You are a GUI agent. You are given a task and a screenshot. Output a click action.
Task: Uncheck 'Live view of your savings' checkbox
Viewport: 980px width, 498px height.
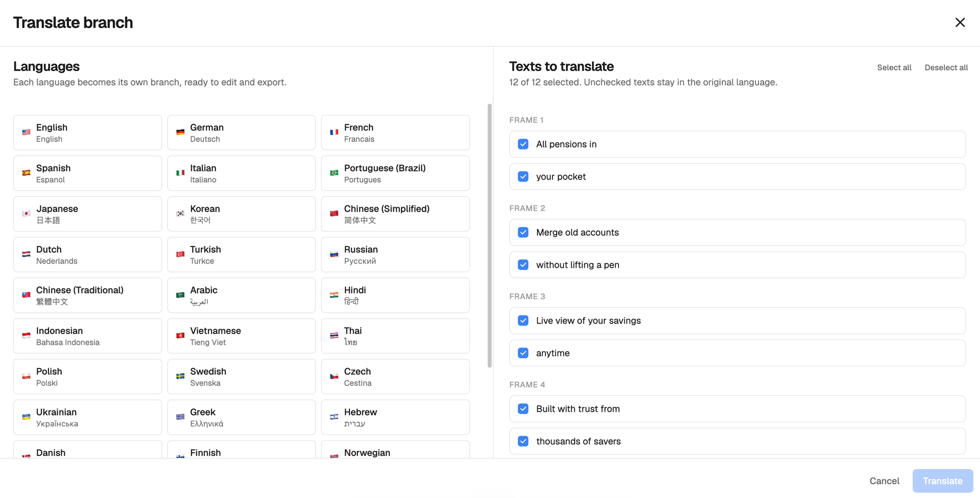coord(523,321)
